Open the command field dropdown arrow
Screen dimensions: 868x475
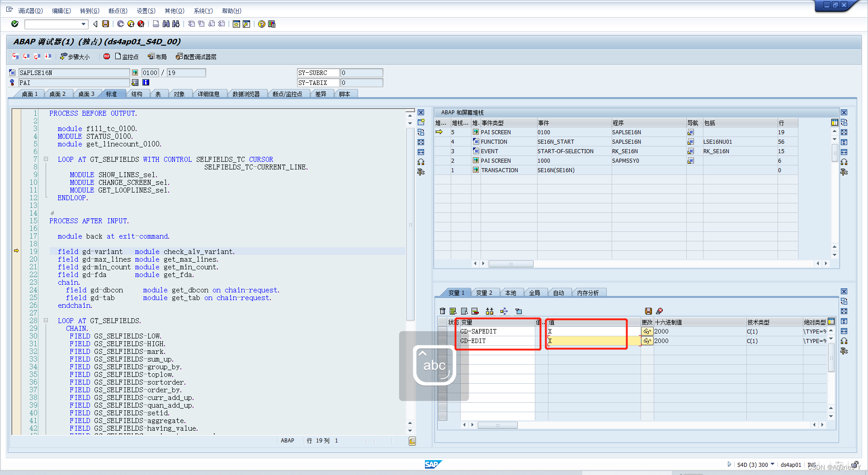tap(84, 24)
